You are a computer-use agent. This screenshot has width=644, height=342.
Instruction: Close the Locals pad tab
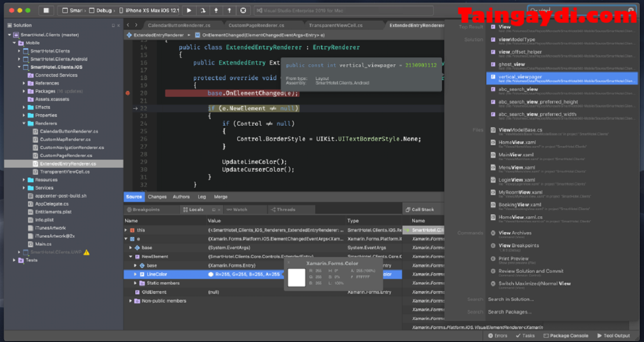click(x=219, y=210)
